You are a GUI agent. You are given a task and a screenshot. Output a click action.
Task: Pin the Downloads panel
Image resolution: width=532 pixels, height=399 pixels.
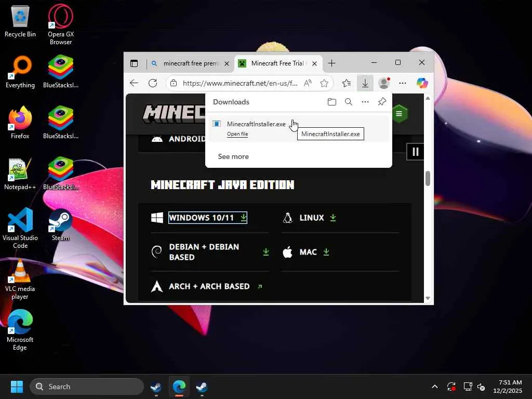coord(382,102)
